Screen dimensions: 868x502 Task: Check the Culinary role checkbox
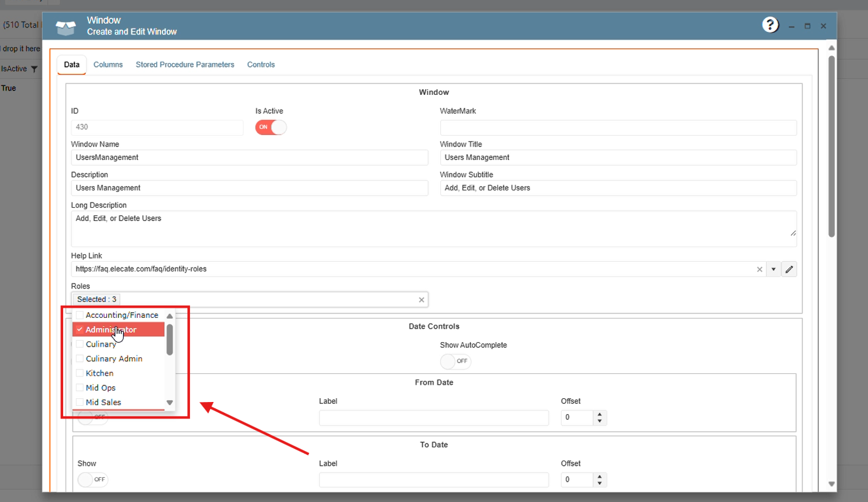click(x=80, y=344)
